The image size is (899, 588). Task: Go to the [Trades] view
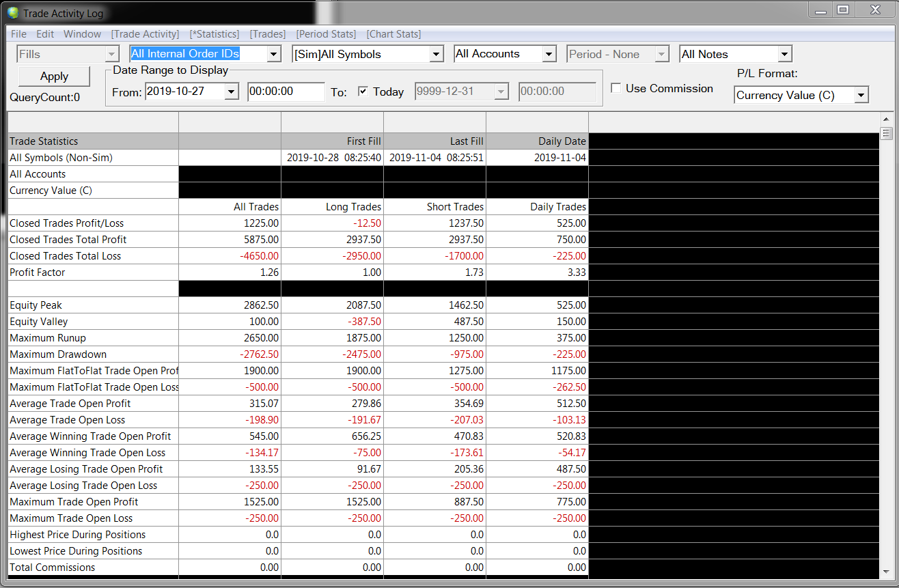[268, 34]
